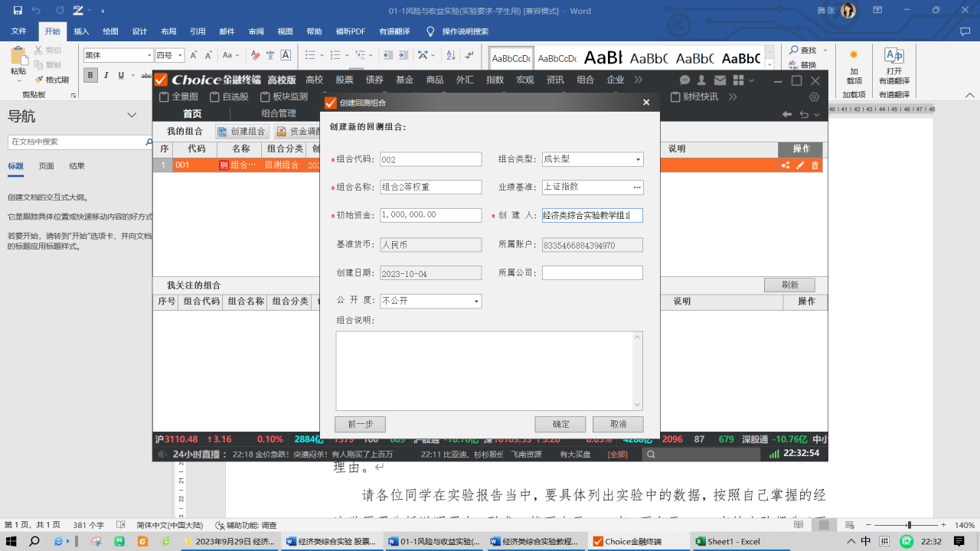Click the edit pencil icon on portfolio 001
The width and height of the screenshot is (980, 551).
click(800, 165)
